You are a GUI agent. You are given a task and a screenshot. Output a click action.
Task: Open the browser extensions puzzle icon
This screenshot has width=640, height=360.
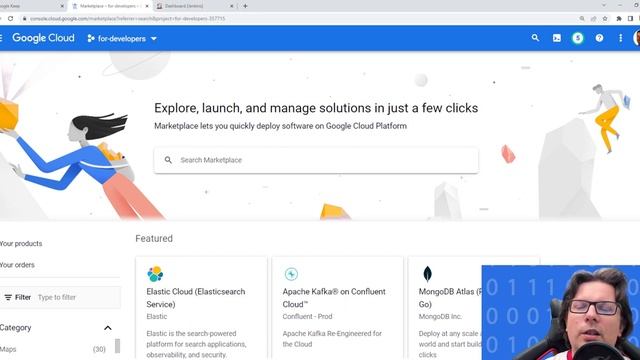(619, 19)
